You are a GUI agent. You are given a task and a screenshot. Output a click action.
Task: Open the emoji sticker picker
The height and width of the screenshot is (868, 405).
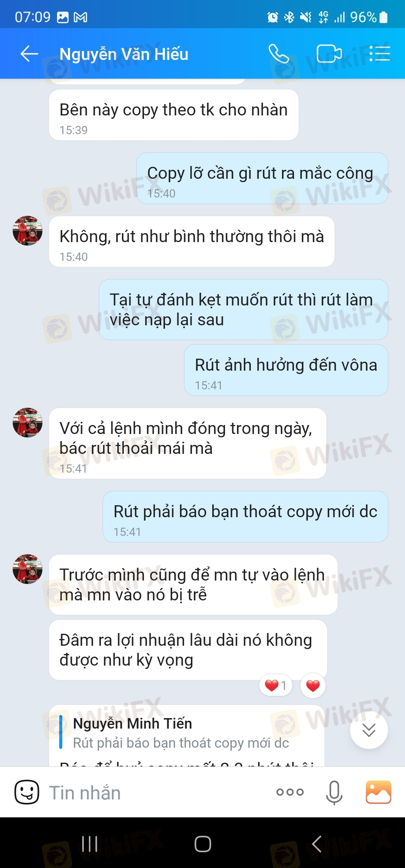click(27, 792)
